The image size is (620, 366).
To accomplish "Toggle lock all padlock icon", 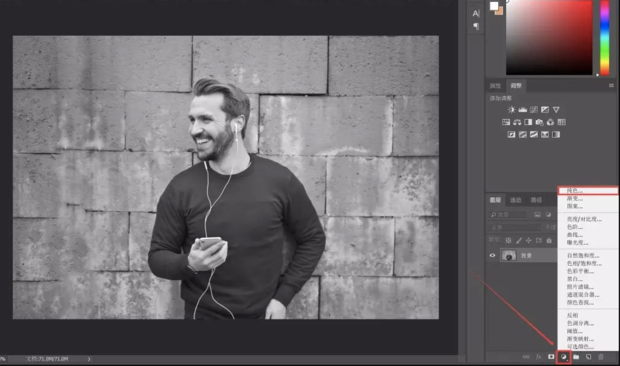I will pyautogui.click(x=549, y=240).
